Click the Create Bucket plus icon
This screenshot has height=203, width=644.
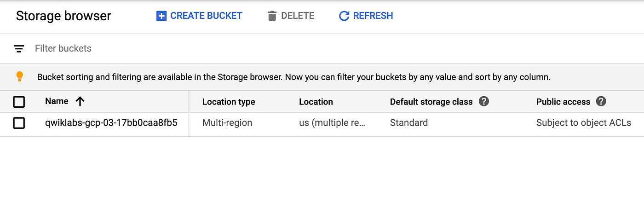point(161,16)
